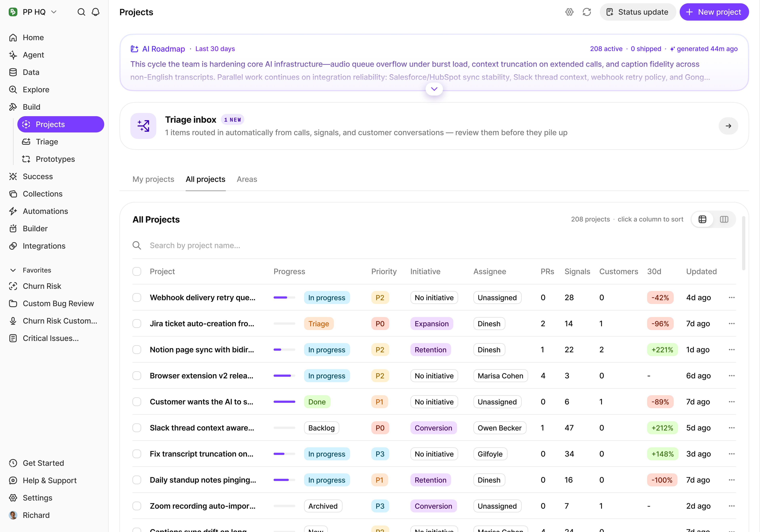Open Expansion initiative dropdown for Jira ticket
The width and height of the screenshot is (760, 532).
432,324
